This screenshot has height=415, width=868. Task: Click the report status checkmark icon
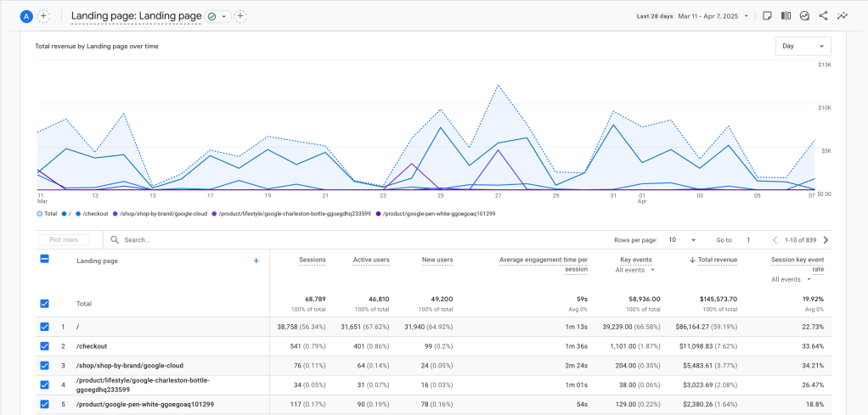(x=211, y=16)
